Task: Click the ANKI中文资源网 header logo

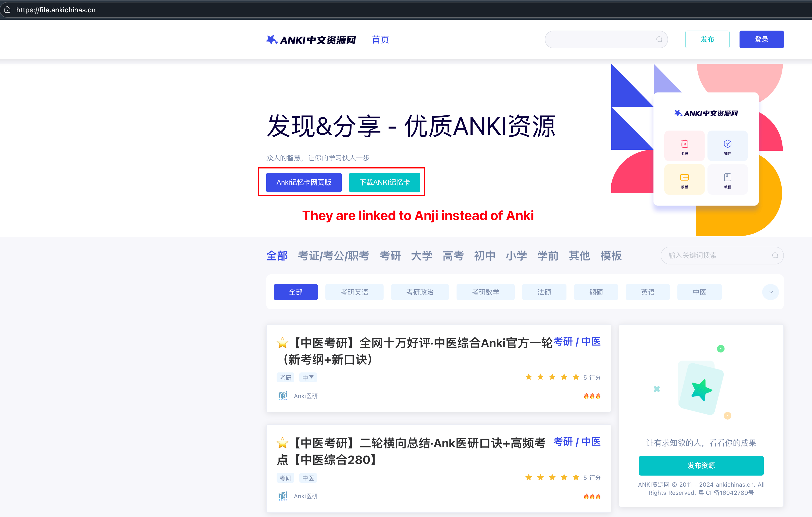Action: pyautogui.click(x=311, y=40)
